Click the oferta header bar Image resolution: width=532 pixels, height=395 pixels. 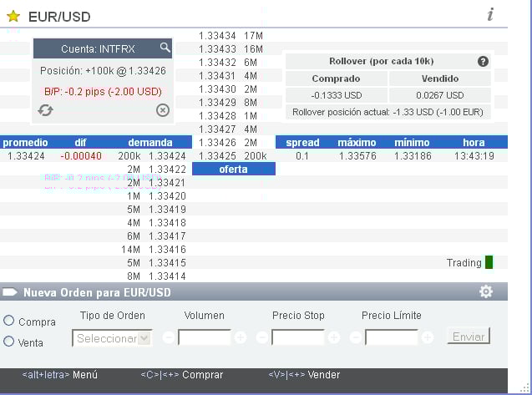coord(234,169)
